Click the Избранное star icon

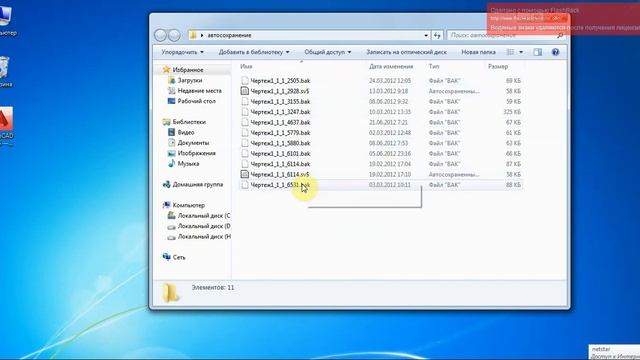coord(166,70)
